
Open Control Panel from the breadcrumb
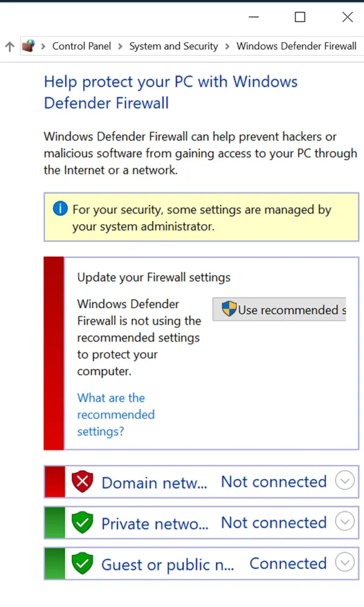point(81,46)
